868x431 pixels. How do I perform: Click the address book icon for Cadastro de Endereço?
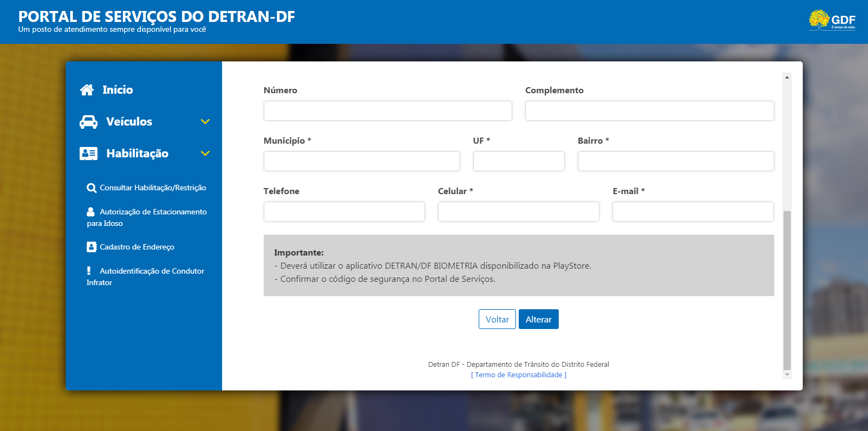tap(92, 247)
